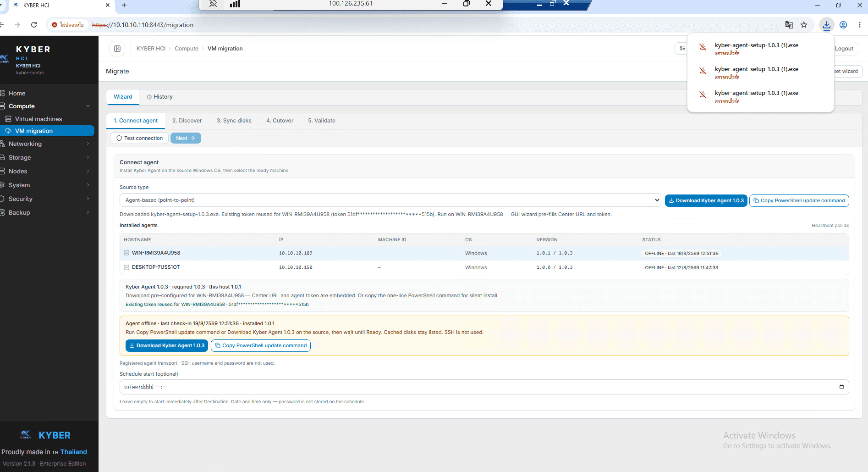Click IP address 10.10.10.189
The width and height of the screenshot is (868, 472).
[296, 253]
